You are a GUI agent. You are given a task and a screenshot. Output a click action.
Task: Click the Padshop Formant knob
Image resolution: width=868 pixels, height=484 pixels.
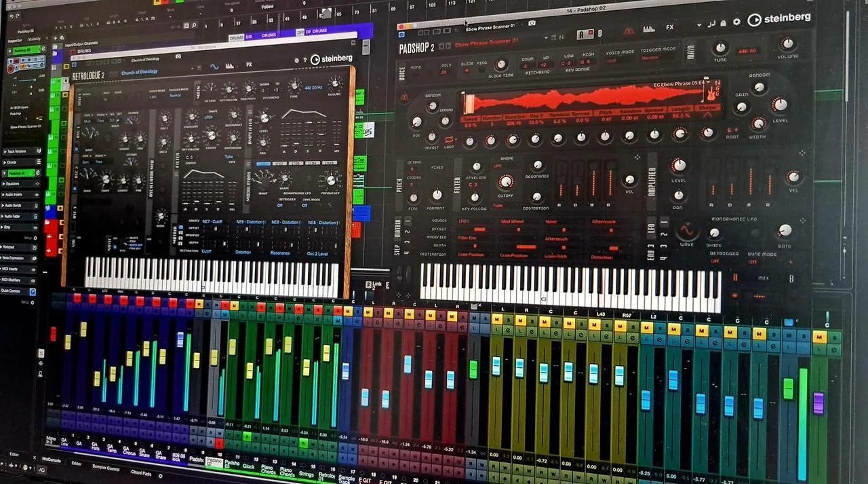[x=437, y=196]
